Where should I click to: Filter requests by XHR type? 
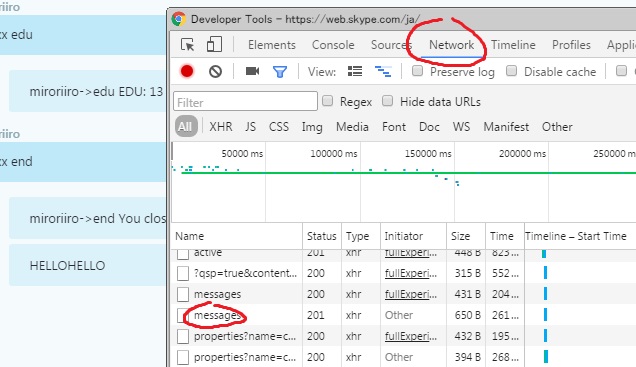(x=221, y=127)
